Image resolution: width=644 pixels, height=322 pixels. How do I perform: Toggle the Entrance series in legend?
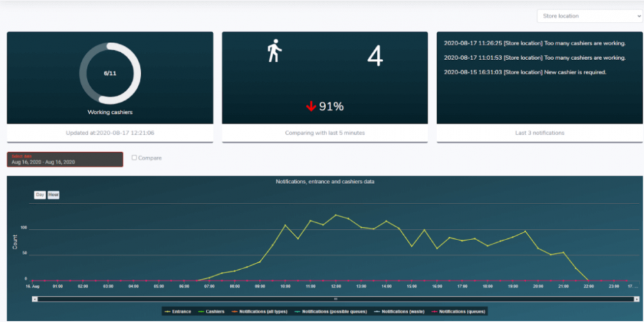pyautogui.click(x=178, y=312)
